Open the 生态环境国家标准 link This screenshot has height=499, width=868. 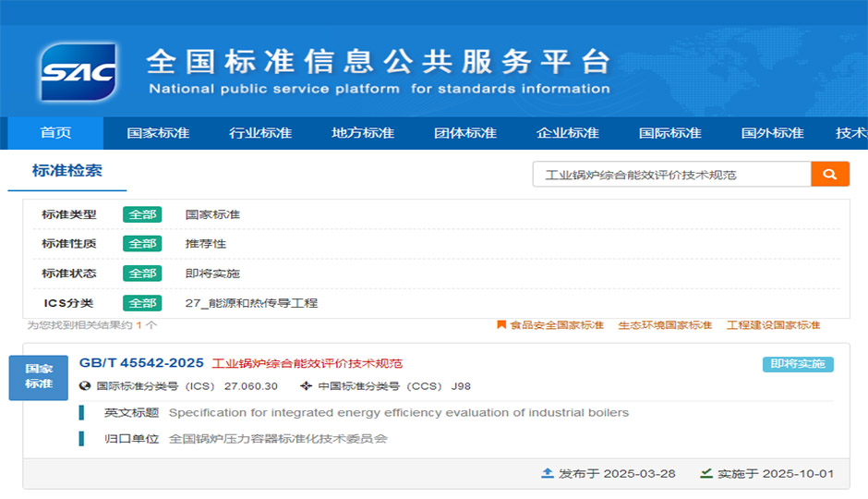(665, 325)
